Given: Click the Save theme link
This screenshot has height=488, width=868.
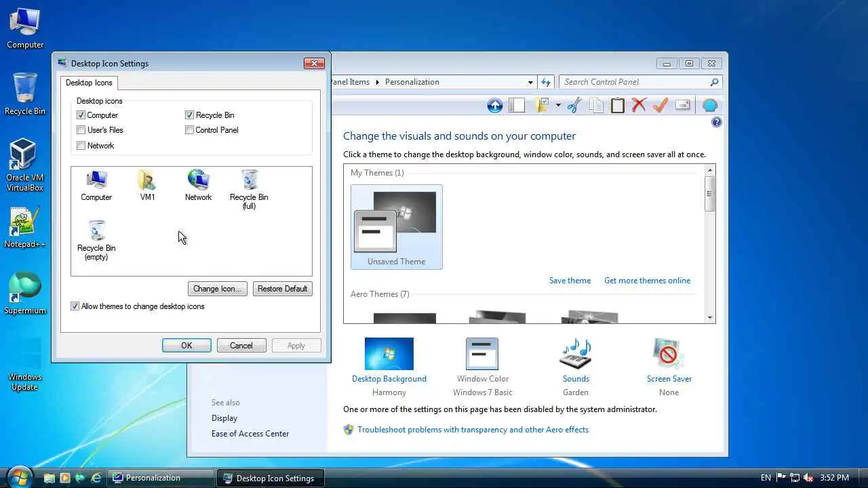Looking at the screenshot, I should click(570, 281).
